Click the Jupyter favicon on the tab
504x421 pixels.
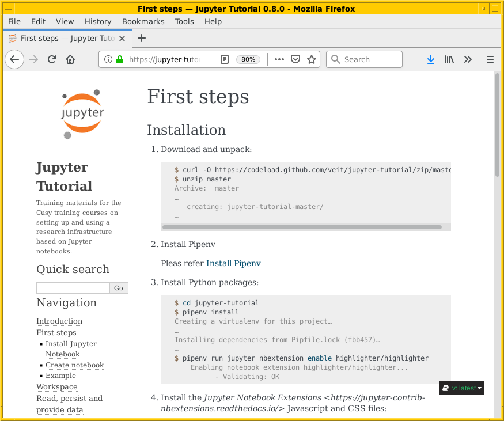(12, 39)
